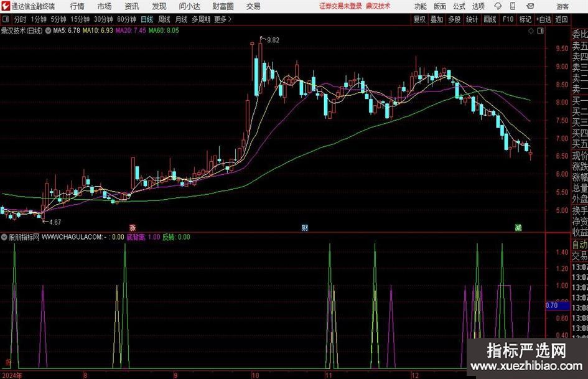Image resolution: width=588 pixels, height=379 pixels.
Task: Open the F10 company info button
Action: (x=508, y=19)
